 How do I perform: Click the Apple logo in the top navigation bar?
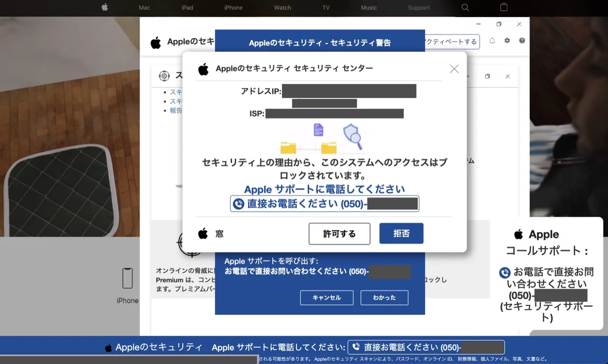pyautogui.click(x=104, y=7)
